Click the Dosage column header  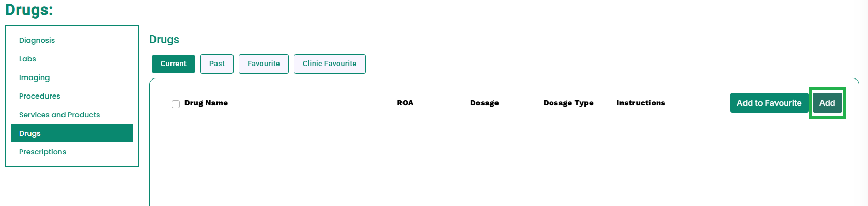click(x=485, y=103)
